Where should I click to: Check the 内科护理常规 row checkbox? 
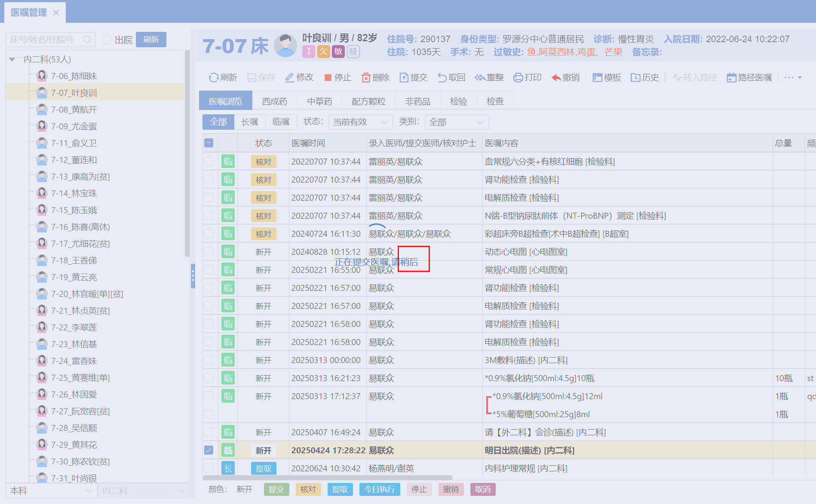click(209, 468)
